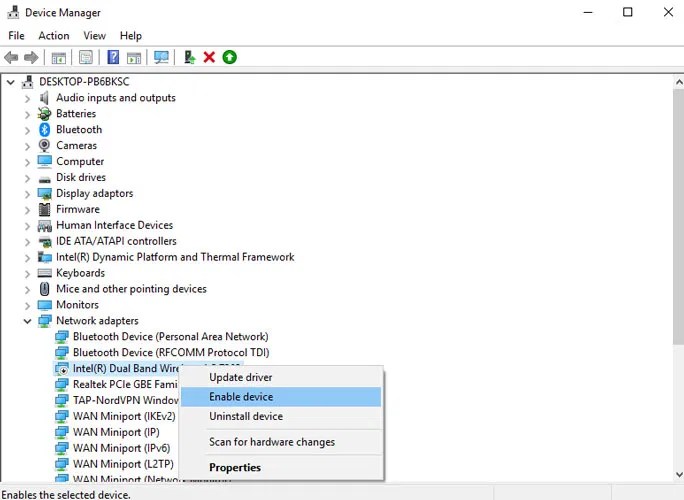
Task: Click the blue Help question-mark icon
Action: tap(113, 57)
